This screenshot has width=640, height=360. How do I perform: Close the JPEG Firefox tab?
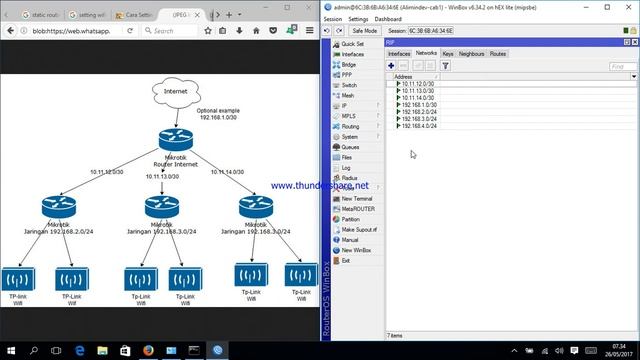tap(197, 15)
